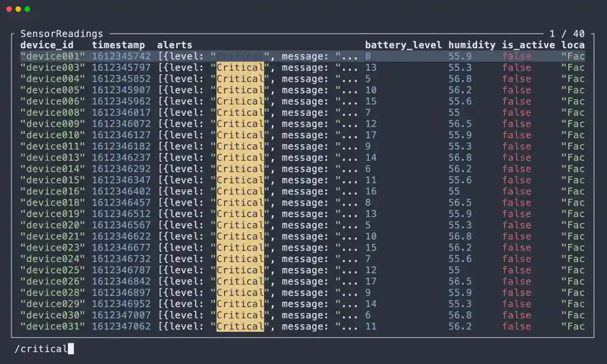Viewport: 607px width, 364px height.
Task: Click timestamp value 1612346292
Action: click(x=121, y=169)
